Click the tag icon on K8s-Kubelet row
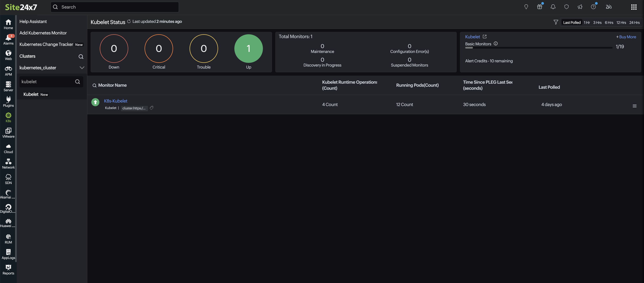 (x=151, y=108)
